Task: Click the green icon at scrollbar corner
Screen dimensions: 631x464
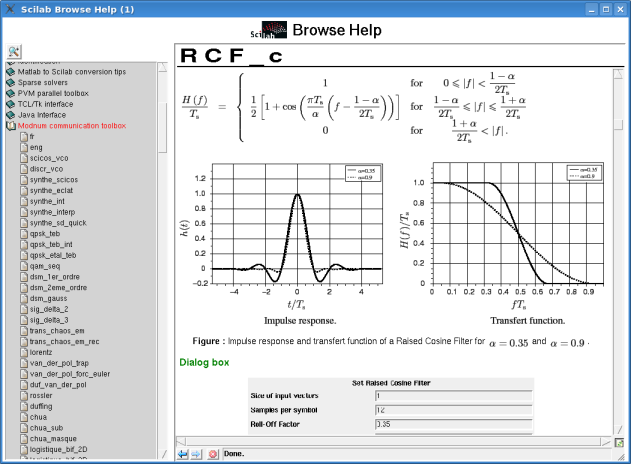Action: [x=619, y=443]
